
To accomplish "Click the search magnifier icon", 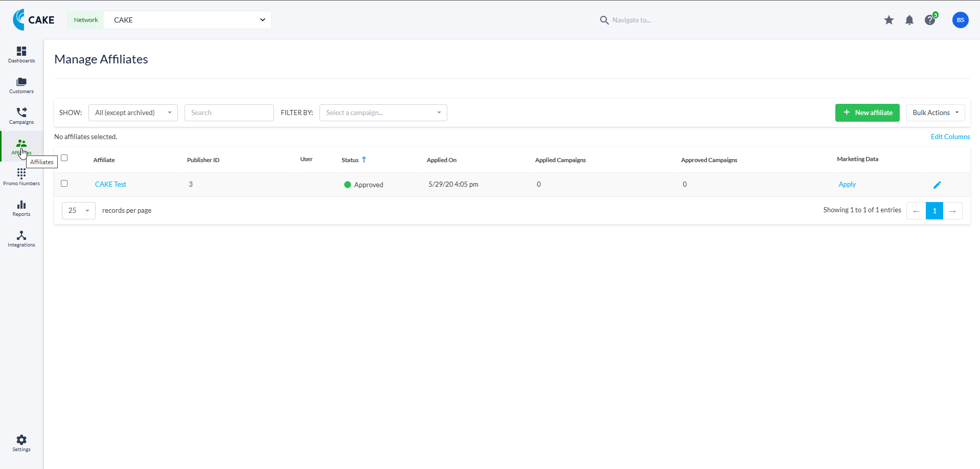I will [604, 20].
